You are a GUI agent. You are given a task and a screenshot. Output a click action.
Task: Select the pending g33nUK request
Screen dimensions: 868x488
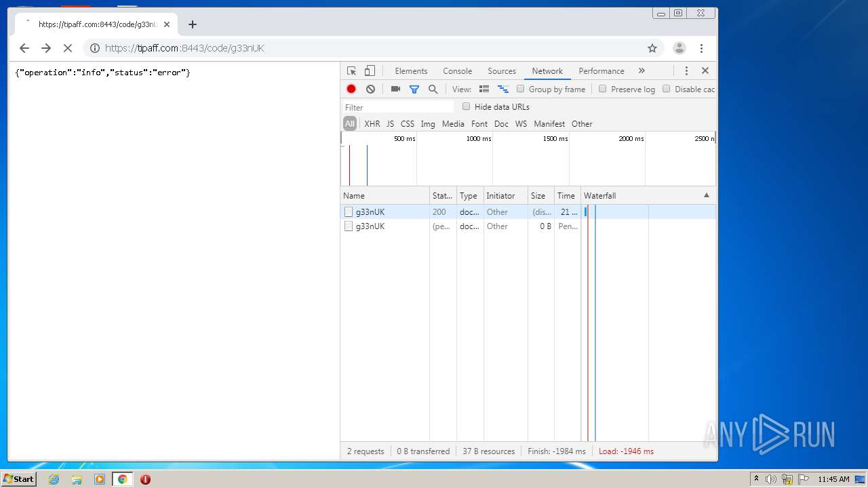(x=528, y=226)
